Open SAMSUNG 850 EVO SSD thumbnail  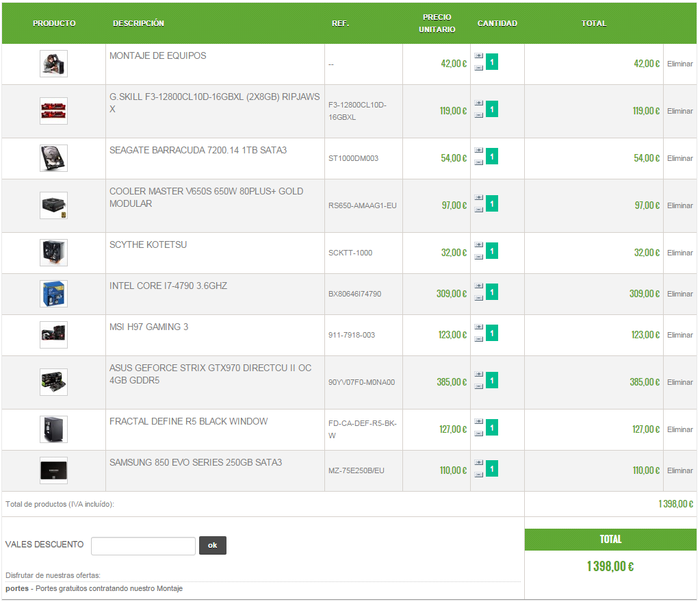click(x=53, y=471)
